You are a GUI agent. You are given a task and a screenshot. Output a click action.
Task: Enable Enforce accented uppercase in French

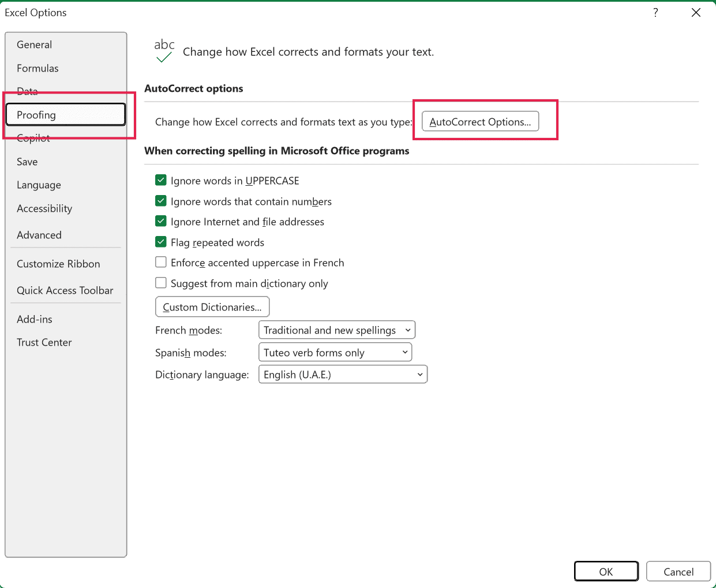[161, 262]
